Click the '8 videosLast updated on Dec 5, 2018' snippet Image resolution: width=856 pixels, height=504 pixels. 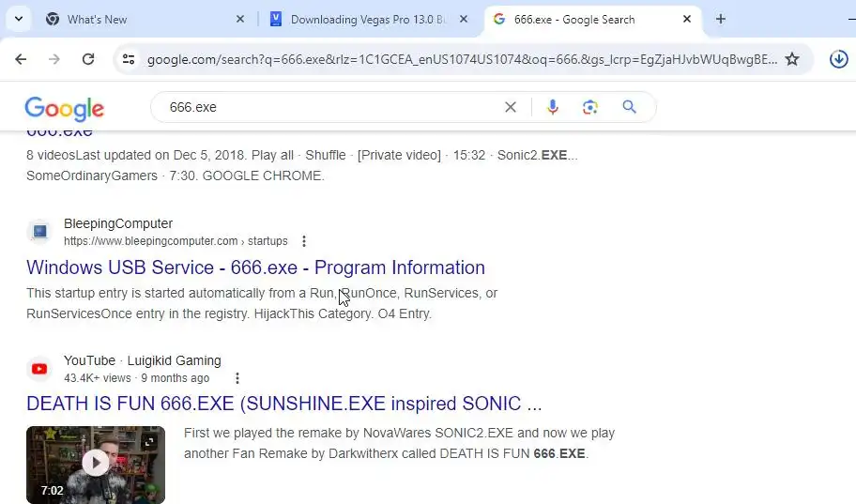tap(302, 165)
